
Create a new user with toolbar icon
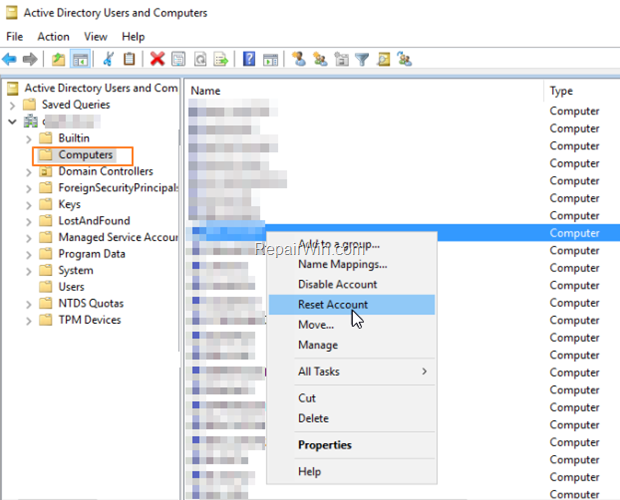(x=299, y=59)
